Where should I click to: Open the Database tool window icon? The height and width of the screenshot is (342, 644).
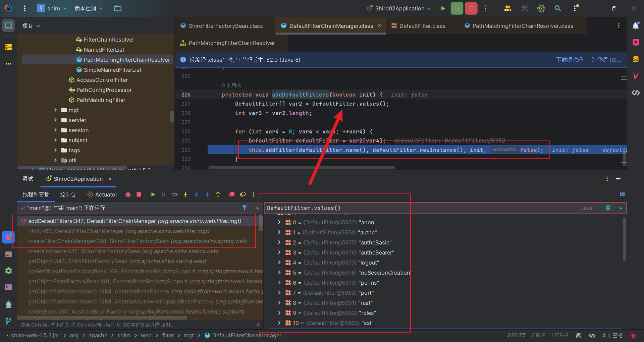tap(636, 59)
